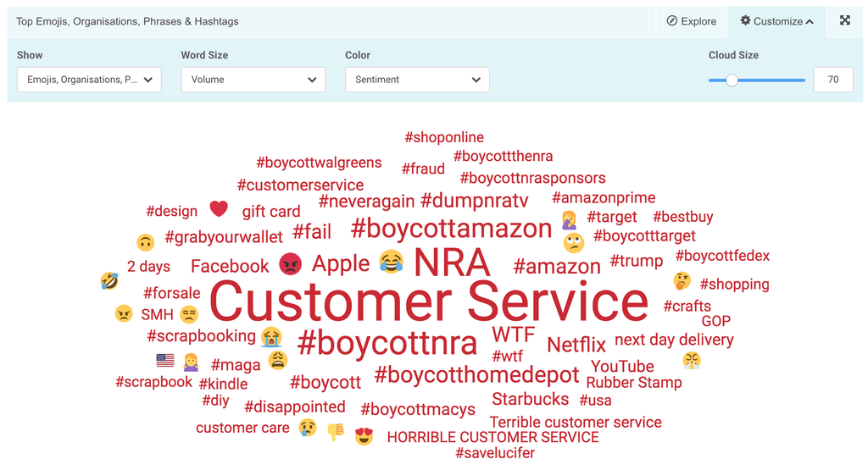Open the Explore tab
Screen dimensions: 868x470
pos(692,21)
